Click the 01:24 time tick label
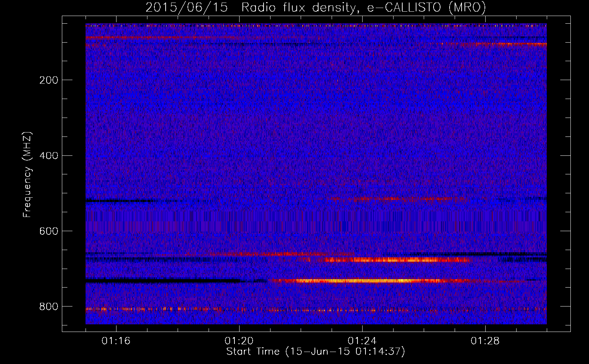589x364 pixels. [x=362, y=341]
